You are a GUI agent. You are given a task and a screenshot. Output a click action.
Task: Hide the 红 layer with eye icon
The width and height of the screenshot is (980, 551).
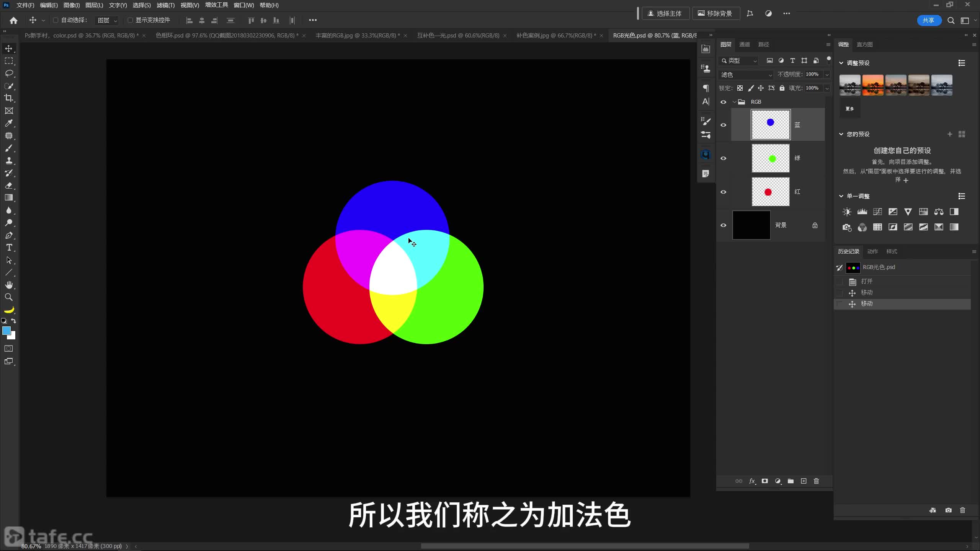[x=723, y=192]
